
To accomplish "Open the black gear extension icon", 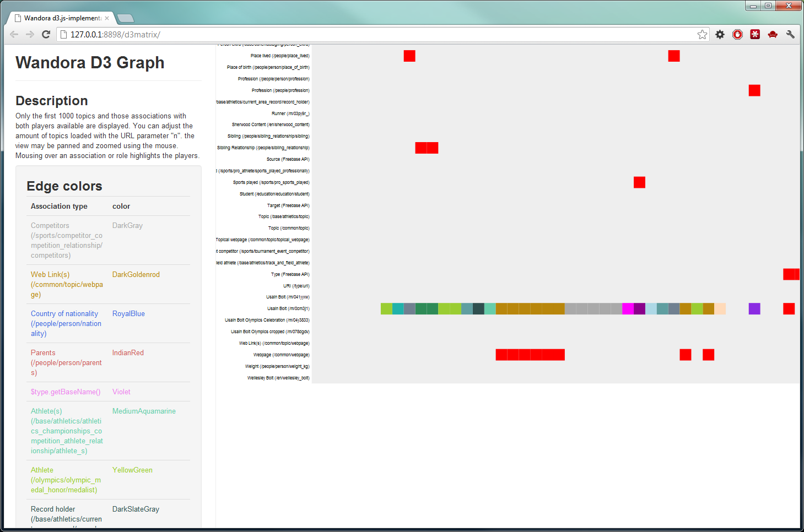I will pyautogui.click(x=720, y=35).
